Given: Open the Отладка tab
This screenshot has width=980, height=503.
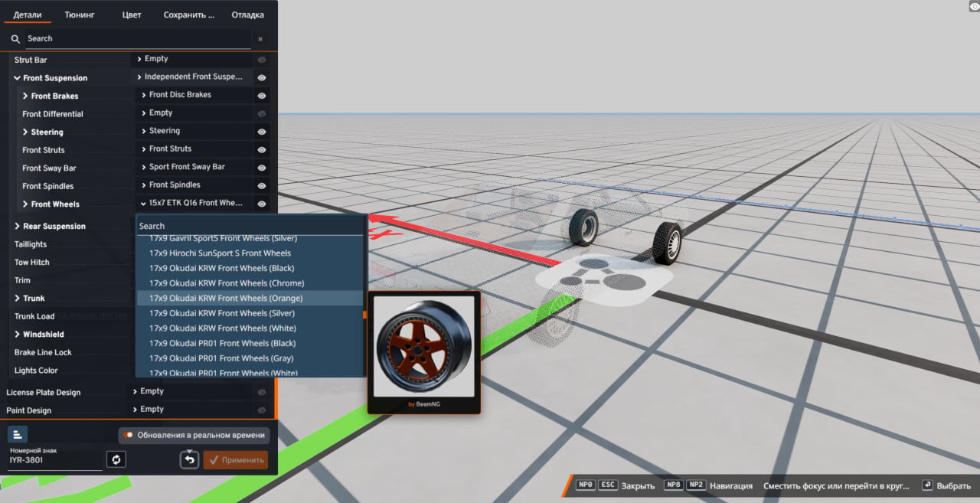Looking at the screenshot, I should tap(247, 15).
